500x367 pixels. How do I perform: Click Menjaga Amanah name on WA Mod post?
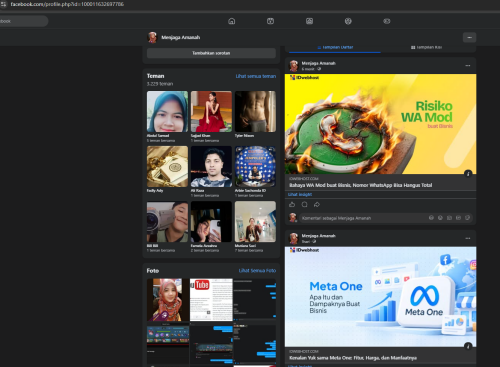coord(318,63)
